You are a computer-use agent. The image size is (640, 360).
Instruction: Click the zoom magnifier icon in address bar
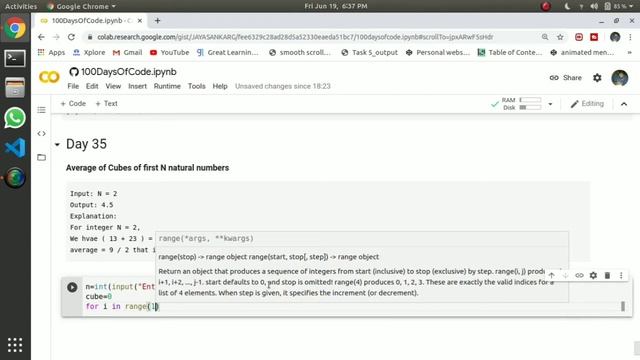click(x=545, y=37)
